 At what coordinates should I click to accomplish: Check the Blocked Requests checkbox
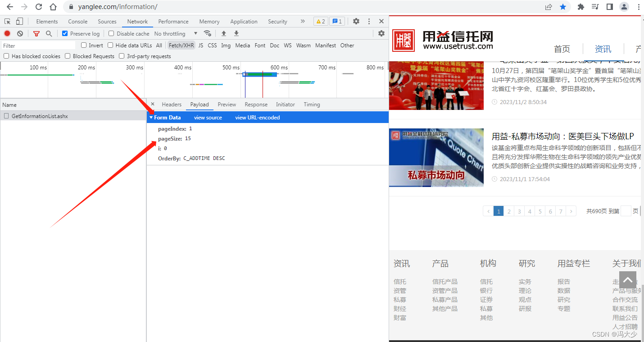point(68,56)
